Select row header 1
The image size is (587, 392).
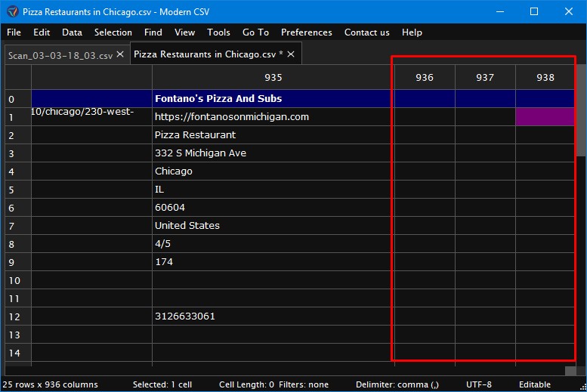point(18,117)
